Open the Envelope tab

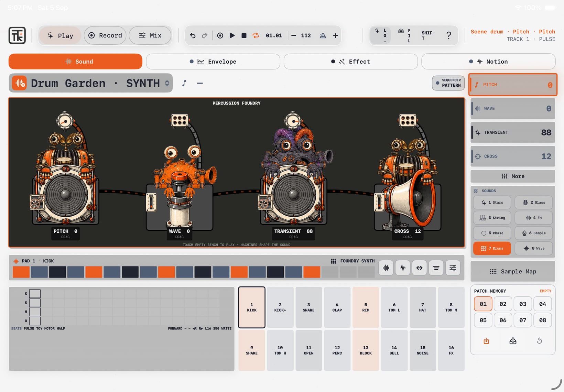click(x=213, y=62)
